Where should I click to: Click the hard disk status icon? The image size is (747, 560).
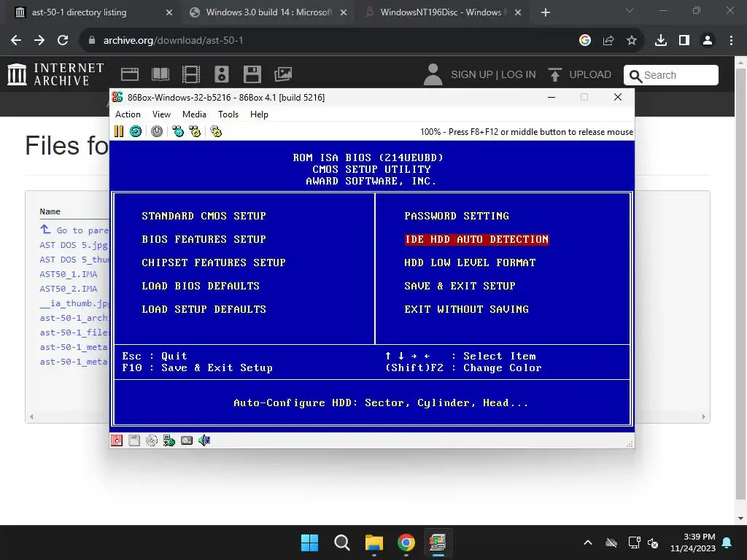tap(187, 440)
